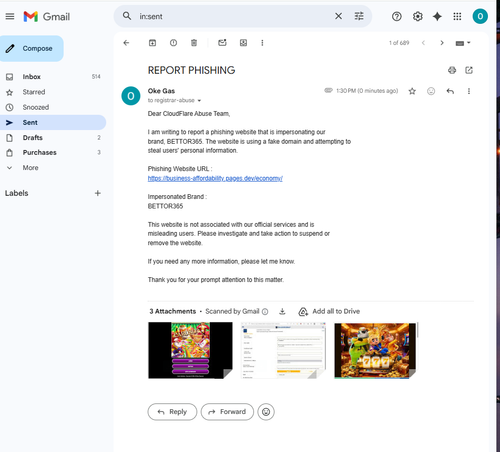This screenshot has height=452, width=500.
Task: Open the Gemini sparkle icon
Action: point(437,16)
